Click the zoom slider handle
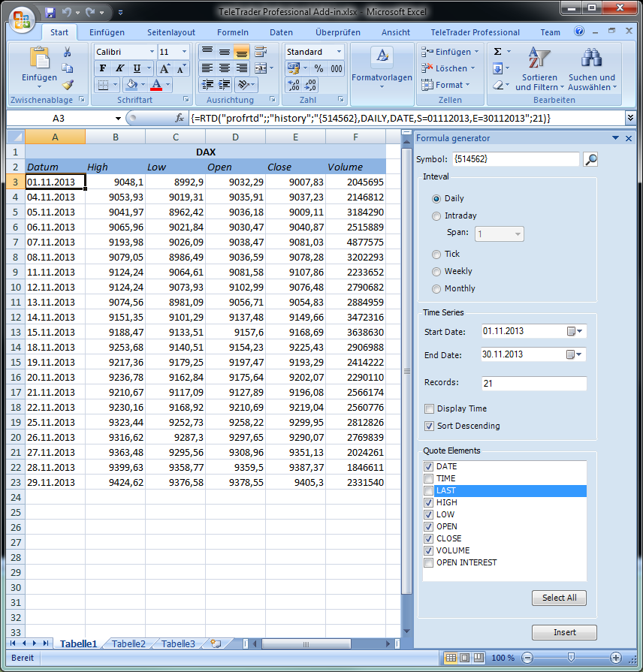The image size is (643, 672). click(571, 658)
